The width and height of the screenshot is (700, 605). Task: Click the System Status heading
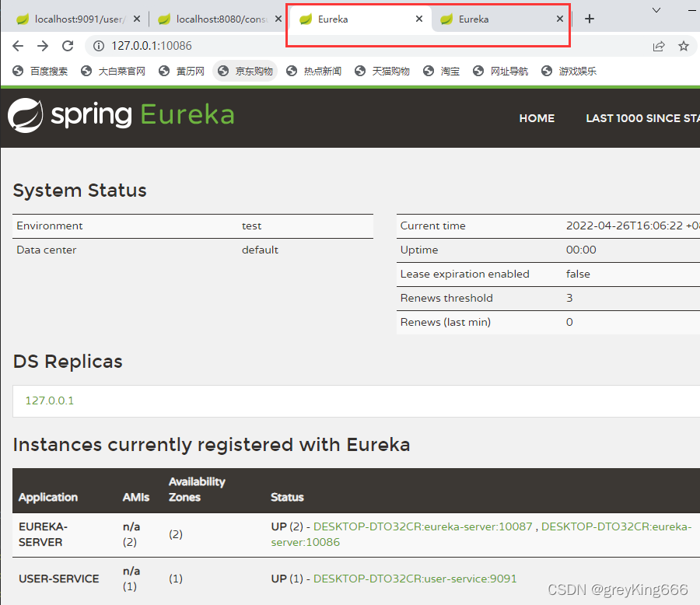point(79,191)
